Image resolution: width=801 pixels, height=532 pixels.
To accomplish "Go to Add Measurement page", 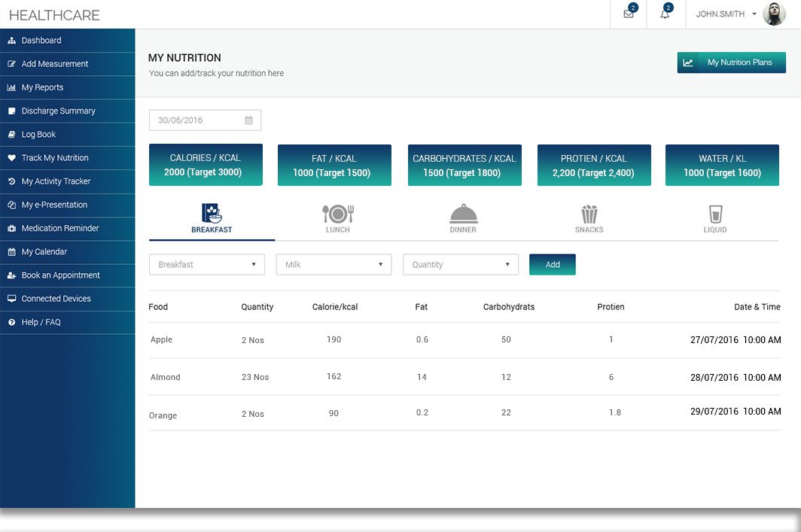I will [x=68, y=64].
